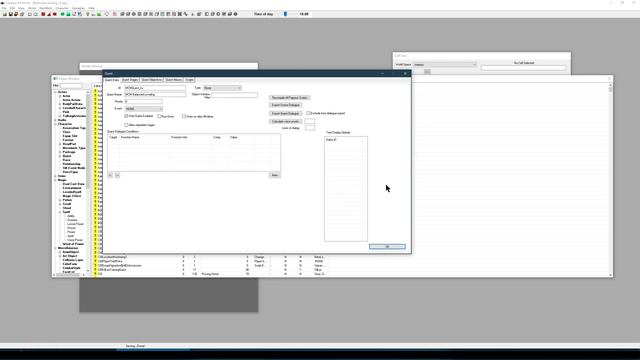Collapse the Miscellaneous tree node
640x360 pixels.
click(56, 248)
